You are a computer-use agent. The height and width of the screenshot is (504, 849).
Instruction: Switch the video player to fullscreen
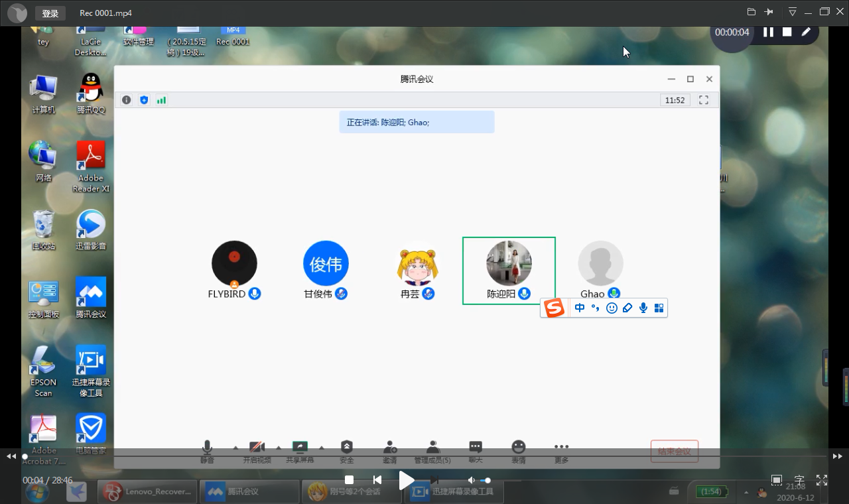[822, 480]
